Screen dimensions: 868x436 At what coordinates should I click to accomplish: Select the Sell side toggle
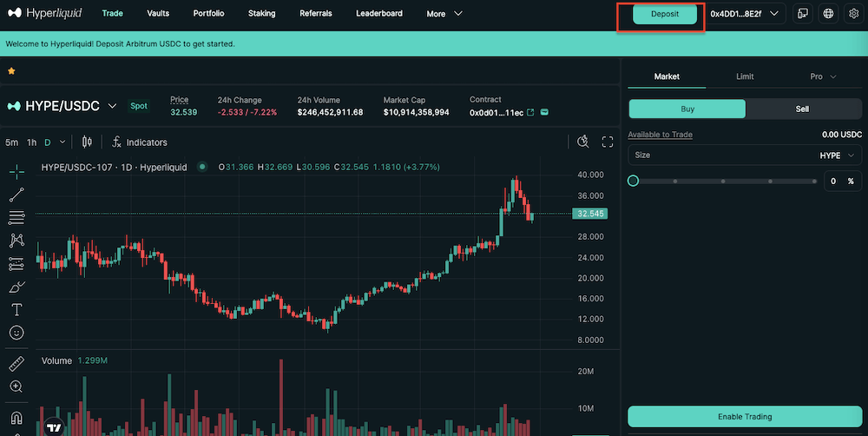click(x=802, y=109)
